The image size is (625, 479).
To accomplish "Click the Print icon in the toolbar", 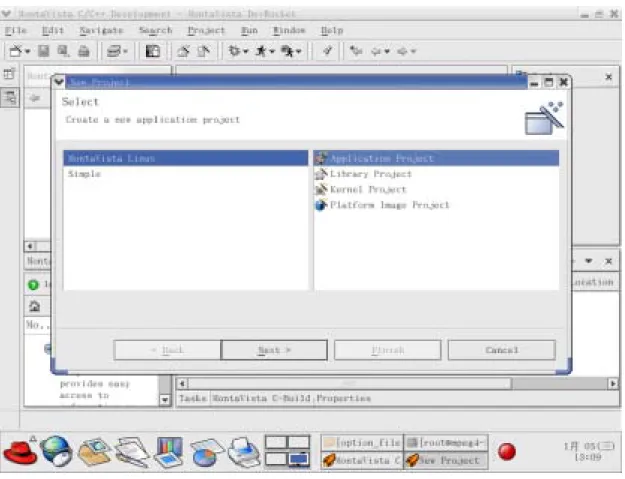I will (84, 51).
